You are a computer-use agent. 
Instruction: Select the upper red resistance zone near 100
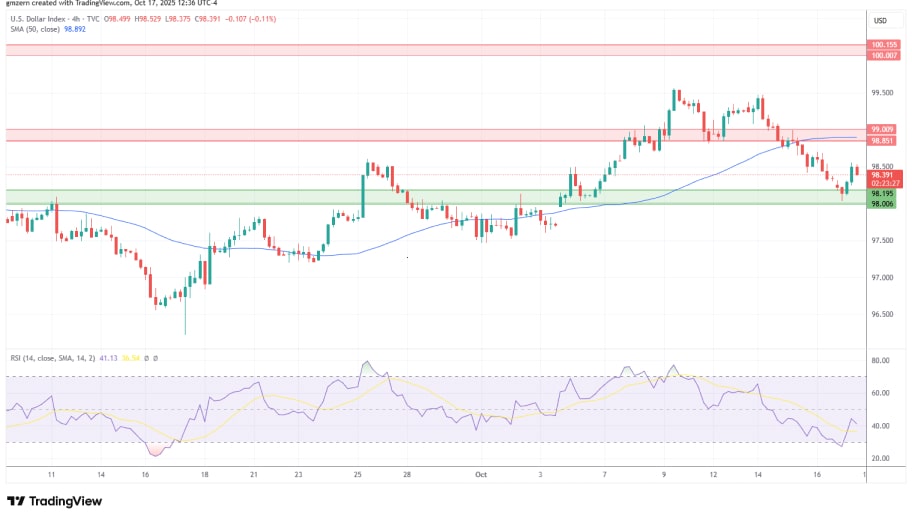coord(430,49)
